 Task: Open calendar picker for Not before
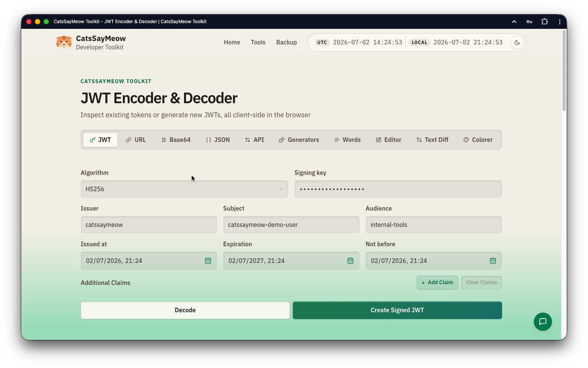(x=493, y=261)
